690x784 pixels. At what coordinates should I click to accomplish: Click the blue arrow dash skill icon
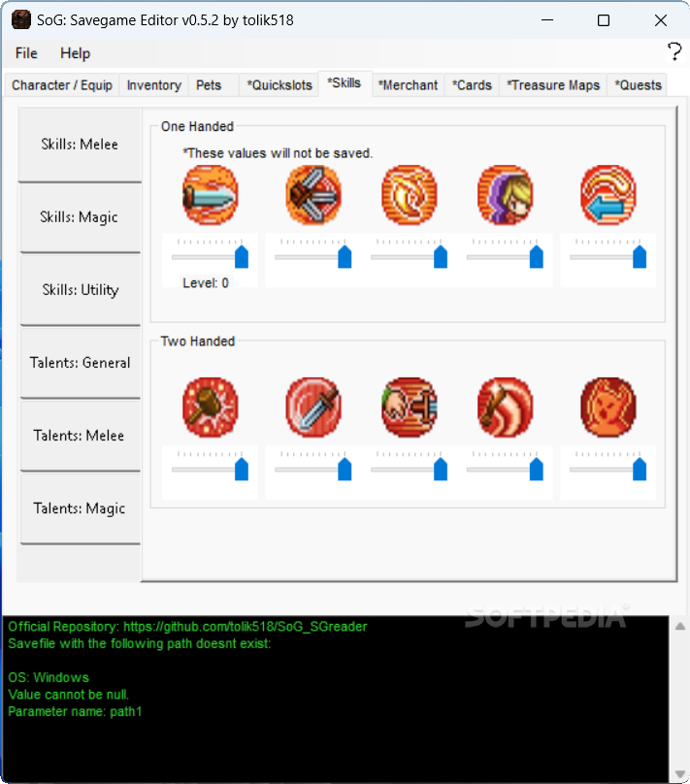608,195
